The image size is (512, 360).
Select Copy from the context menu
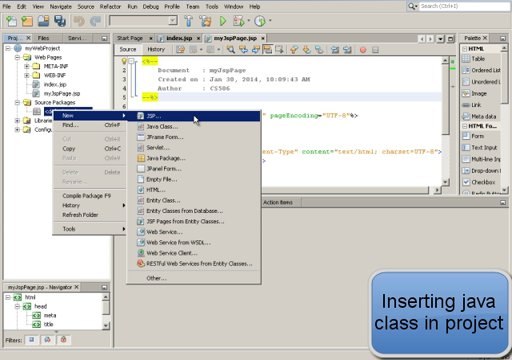90,149
